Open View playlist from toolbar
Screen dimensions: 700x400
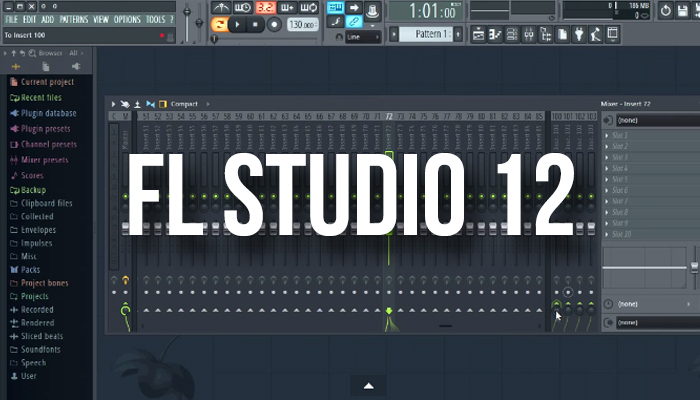478,34
